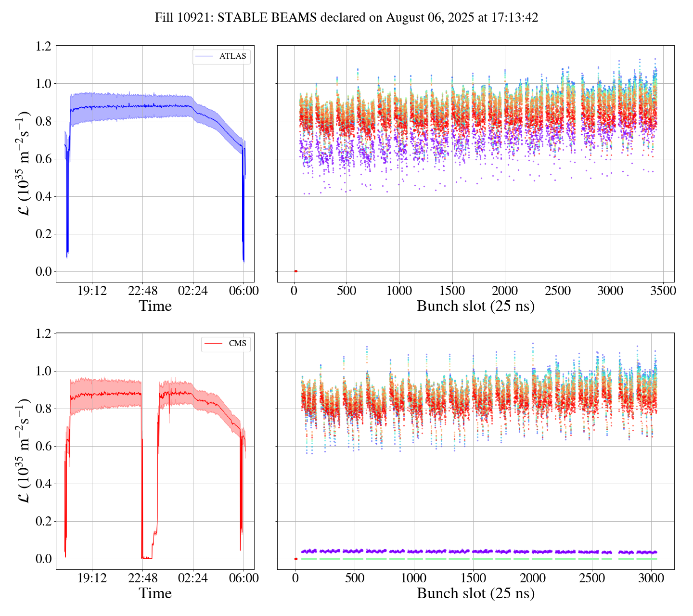Click the Time axis label under CMS plot
This screenshot has width=693, height=616.
(x=155, y=593)
